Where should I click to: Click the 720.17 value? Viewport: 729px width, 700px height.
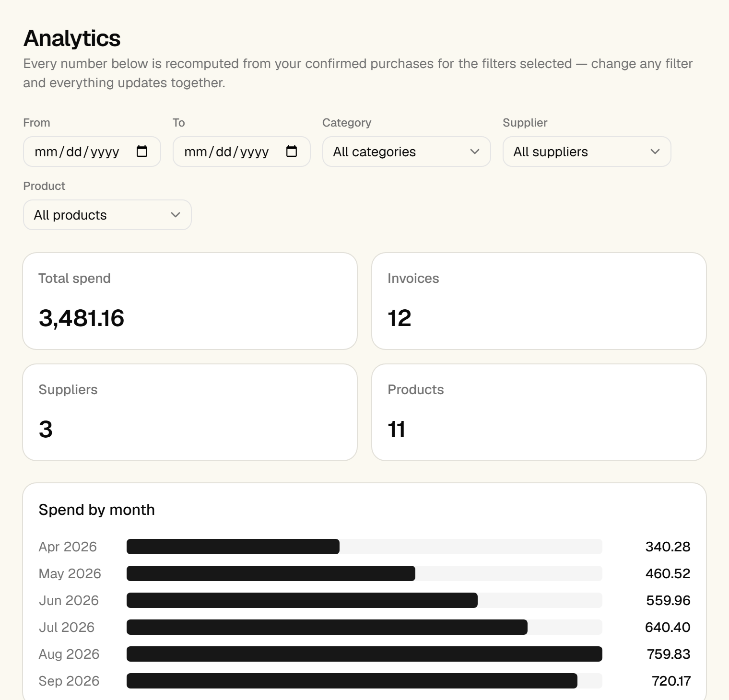coord(671,681)
